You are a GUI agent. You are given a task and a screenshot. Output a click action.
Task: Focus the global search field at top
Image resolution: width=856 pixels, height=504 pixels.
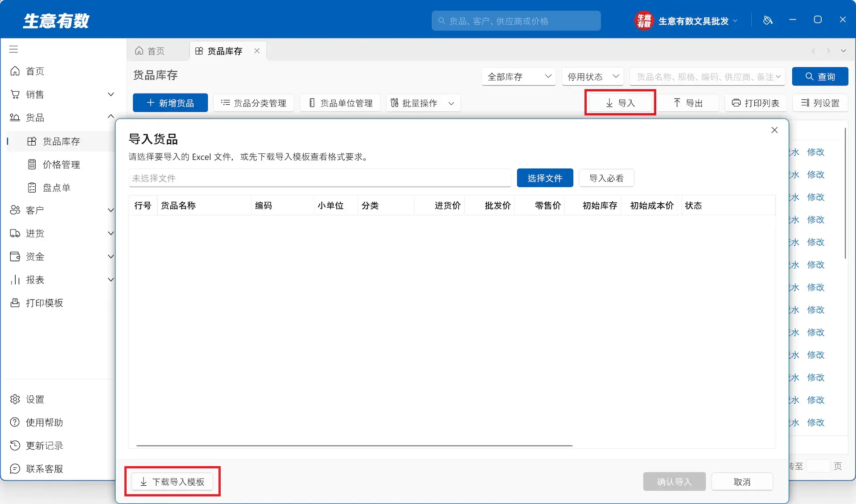click(x=516, y=21)
